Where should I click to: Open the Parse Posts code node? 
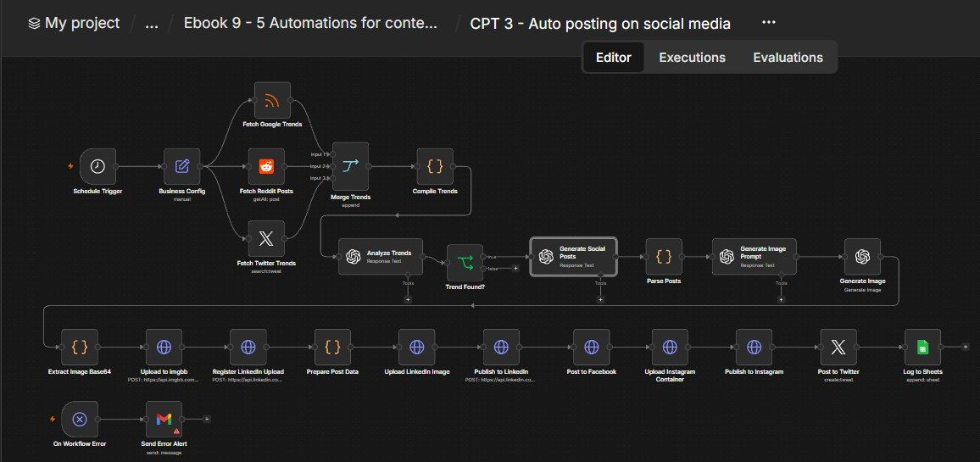pyautogui.click(x=664, y=256)
